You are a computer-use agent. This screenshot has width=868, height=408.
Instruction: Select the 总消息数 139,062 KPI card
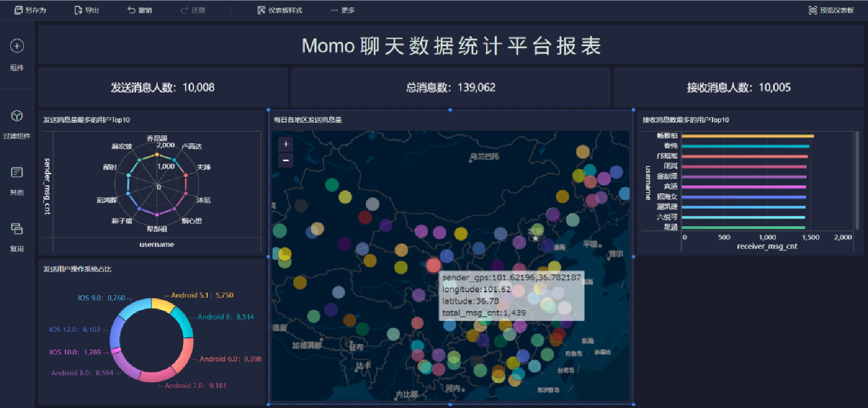coord(450,88)
